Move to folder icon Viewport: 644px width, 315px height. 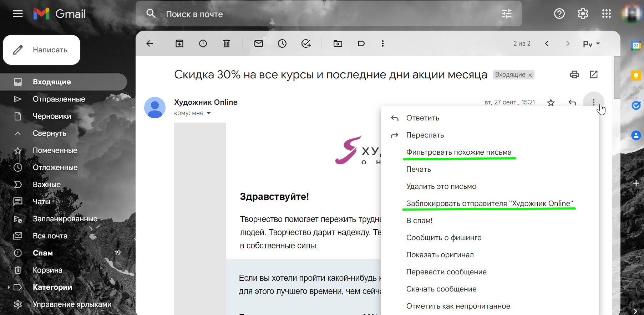(x=338, y=43)
